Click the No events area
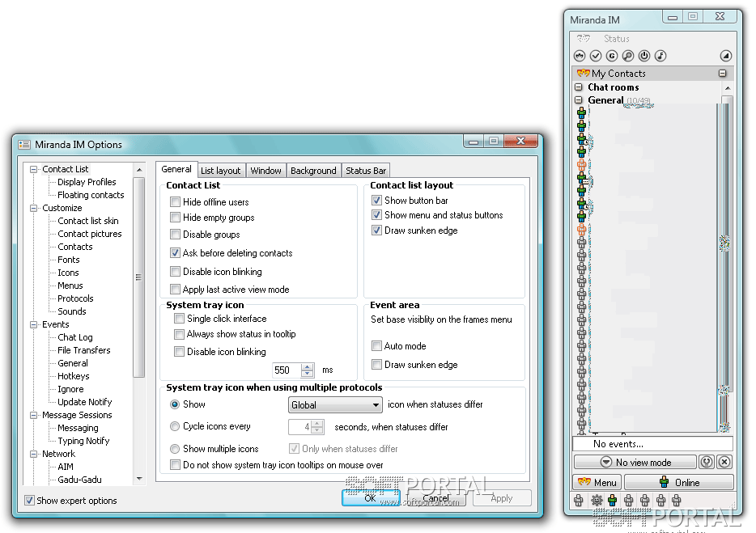 click(653, 444)
